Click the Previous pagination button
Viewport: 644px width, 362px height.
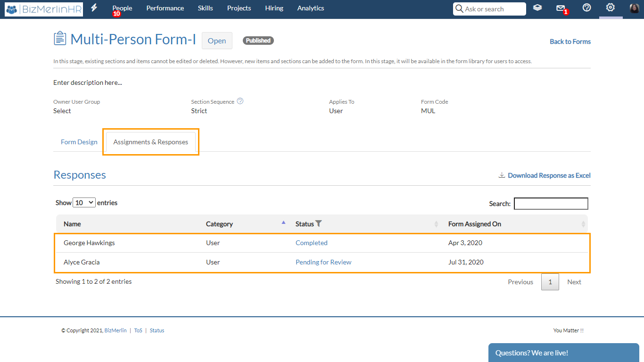(x=520, y=282)
